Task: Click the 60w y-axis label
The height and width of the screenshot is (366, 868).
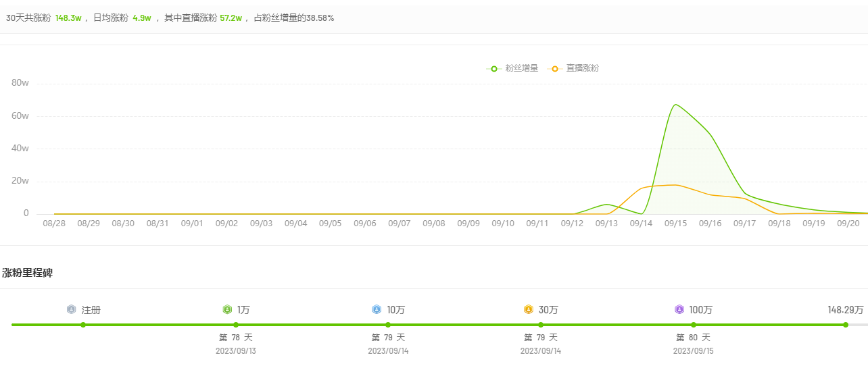Action: (20, 115)
